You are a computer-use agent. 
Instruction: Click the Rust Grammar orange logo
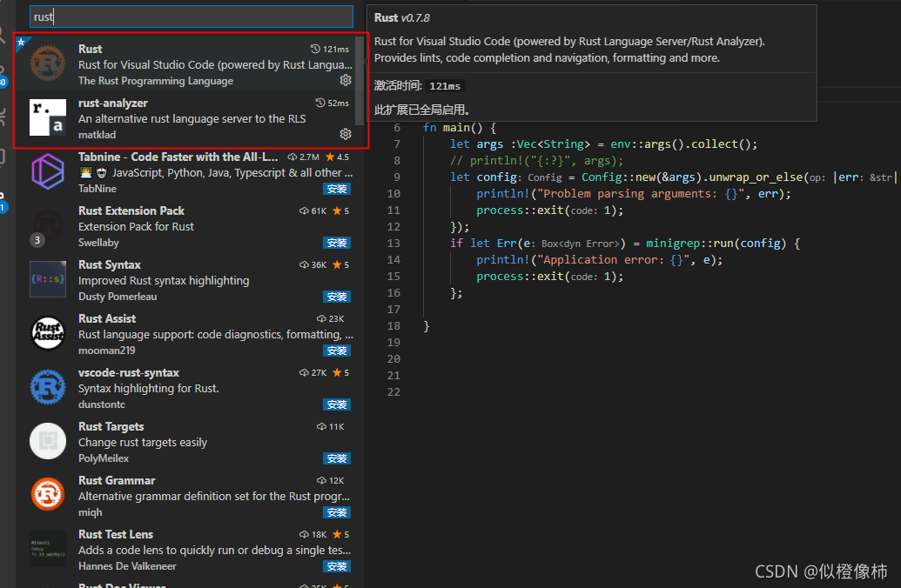click(48, 495)
